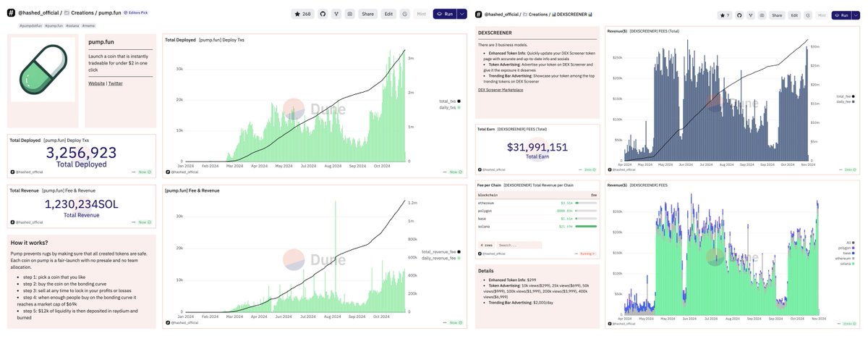Click Mint button on pump.fun dashboard

coord(421,14)
